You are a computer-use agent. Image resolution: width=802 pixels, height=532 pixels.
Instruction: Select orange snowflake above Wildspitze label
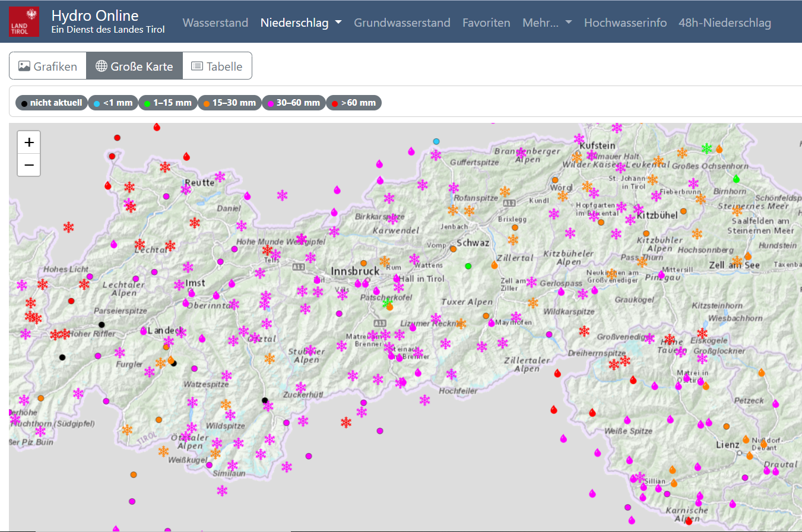[226, 404]
